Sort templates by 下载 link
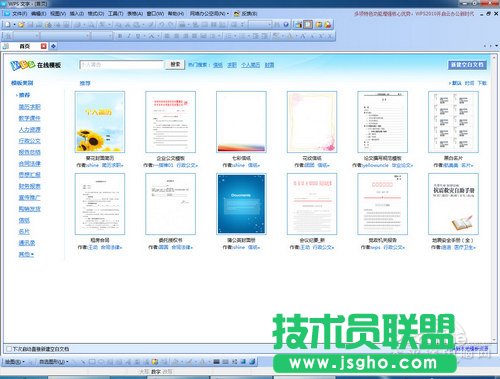Image resolution: width=500 pixels, height=379 pixels. click(x=482, y=83)
